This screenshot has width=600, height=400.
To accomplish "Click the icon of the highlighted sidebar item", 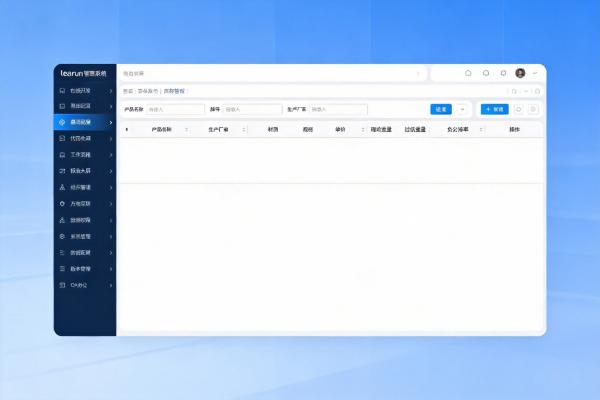I will click(x=62, y=122).
